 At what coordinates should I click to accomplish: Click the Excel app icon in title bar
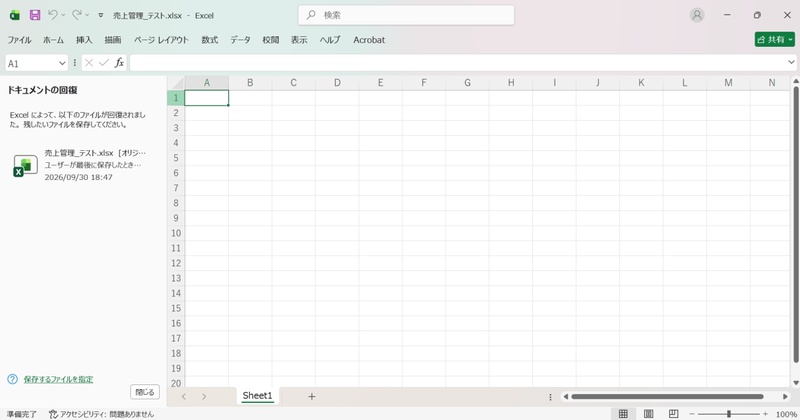(x=15, y=15)
